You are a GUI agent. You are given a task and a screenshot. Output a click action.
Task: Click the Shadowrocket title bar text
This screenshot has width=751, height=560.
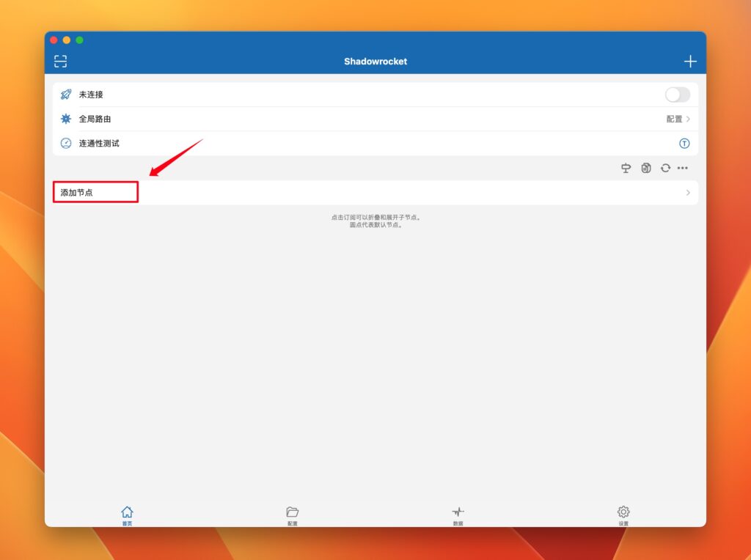click(375, 61)
